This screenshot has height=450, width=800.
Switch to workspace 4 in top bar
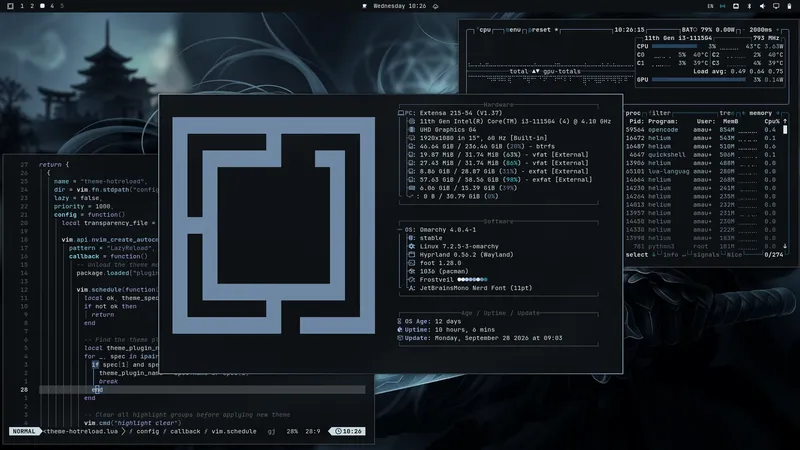pos(52,6)
